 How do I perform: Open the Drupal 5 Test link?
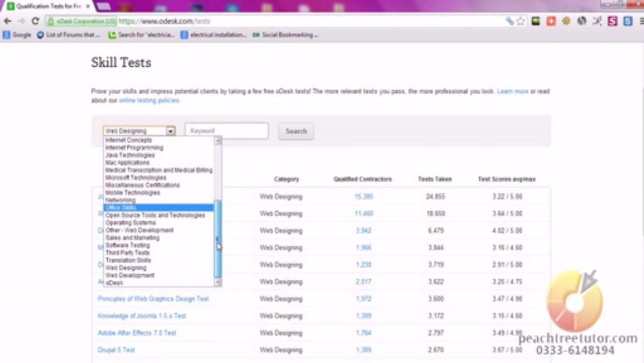click(116, 350)
